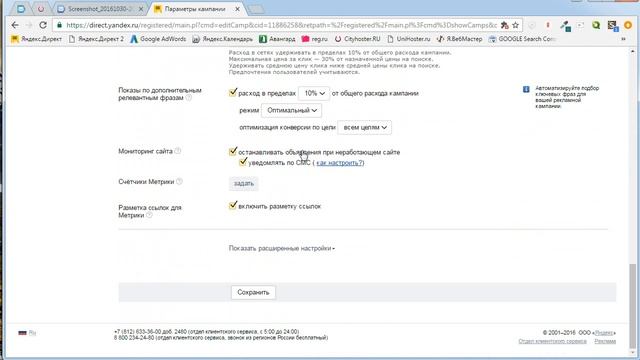Image resolution: width=640 pixels, height=360 pixels.
Task: Open the UniHoster.ru bookmark
Action: [409, 39]
